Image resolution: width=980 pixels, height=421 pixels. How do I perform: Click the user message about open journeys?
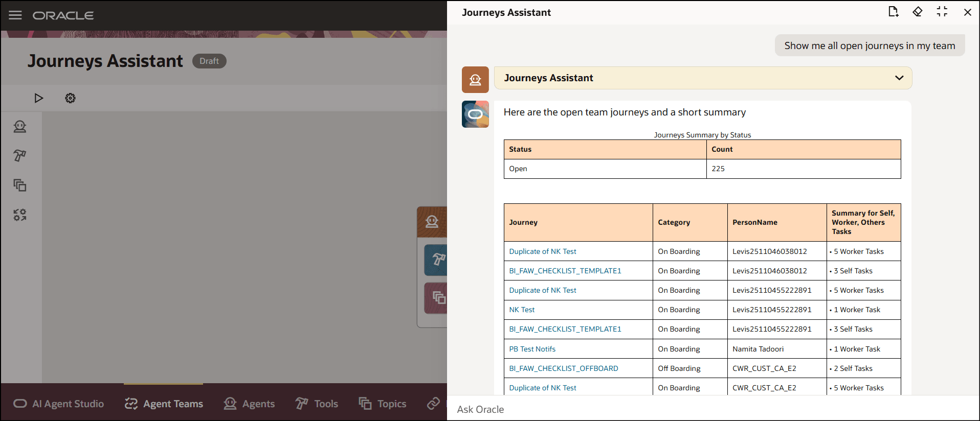coord(870,45)
